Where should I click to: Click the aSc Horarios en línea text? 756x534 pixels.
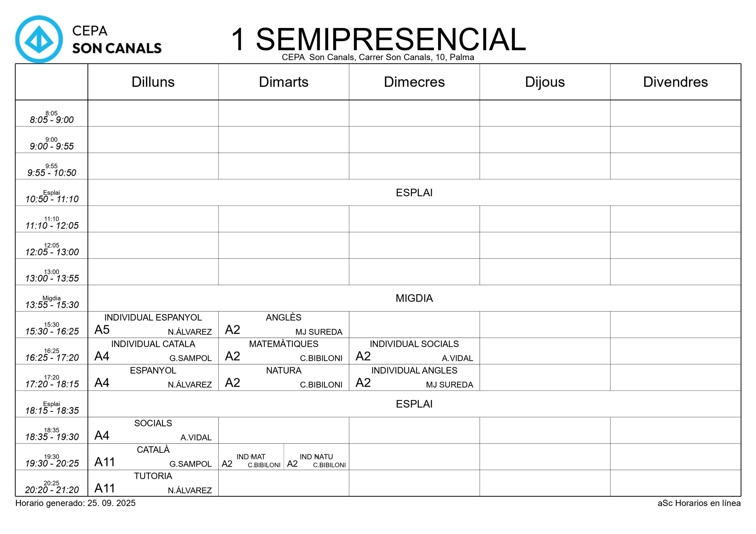pyautogui.click(x=699, y=503)
